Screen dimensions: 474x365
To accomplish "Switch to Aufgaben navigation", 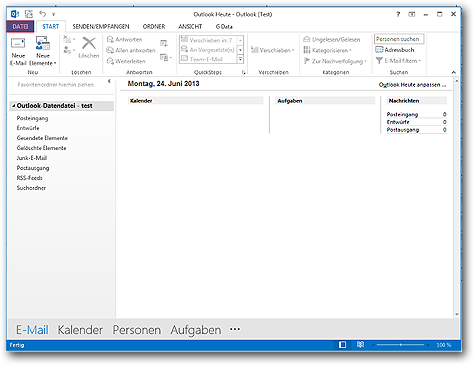I will click(x=196, y=330).
